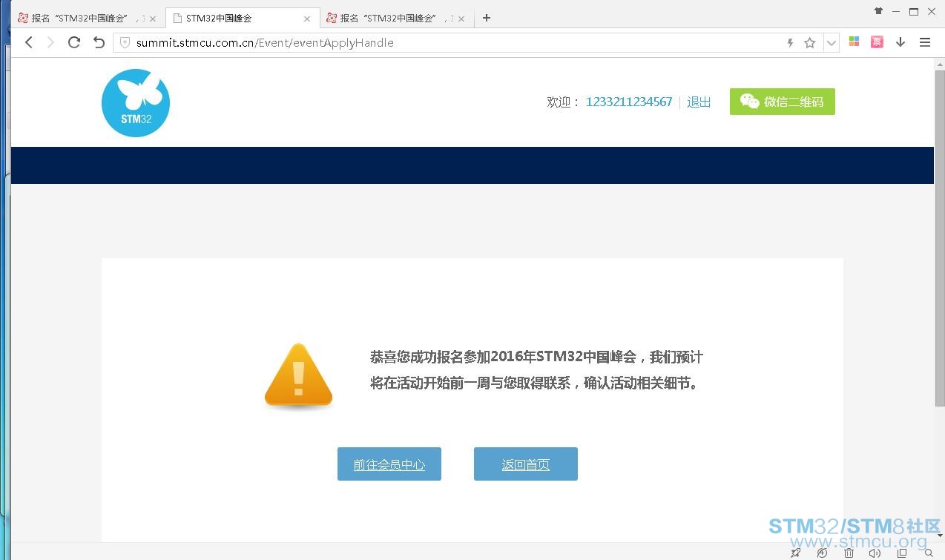
Task: Click the 退出 logout link
Action: (699, 102)
